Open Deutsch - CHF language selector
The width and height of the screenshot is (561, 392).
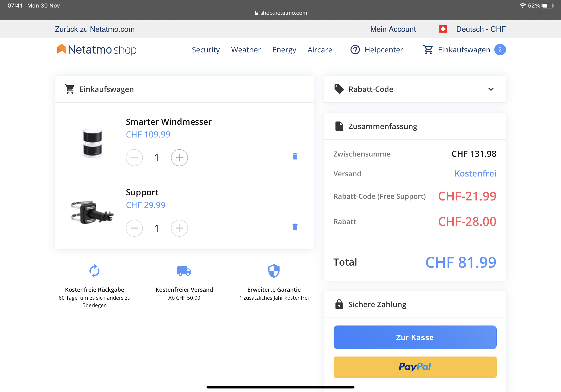481,29
